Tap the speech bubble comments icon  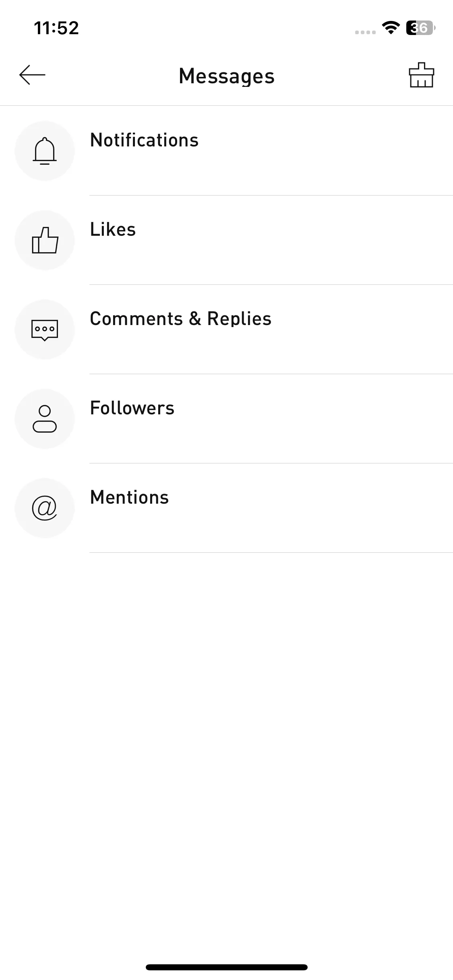[45, 329]
